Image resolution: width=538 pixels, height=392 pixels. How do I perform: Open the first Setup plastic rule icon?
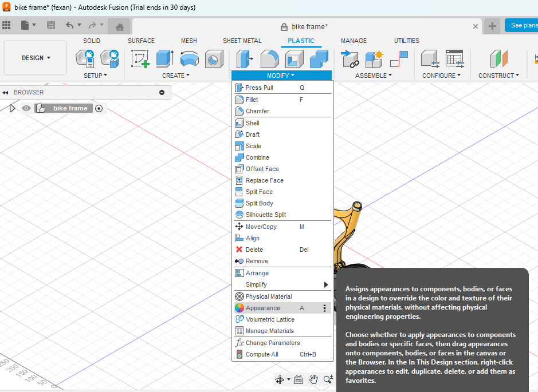(x=85, y=58)
